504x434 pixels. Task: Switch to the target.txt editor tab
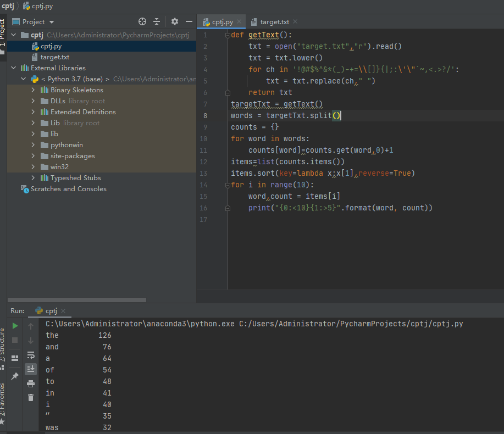pos(274,22)
